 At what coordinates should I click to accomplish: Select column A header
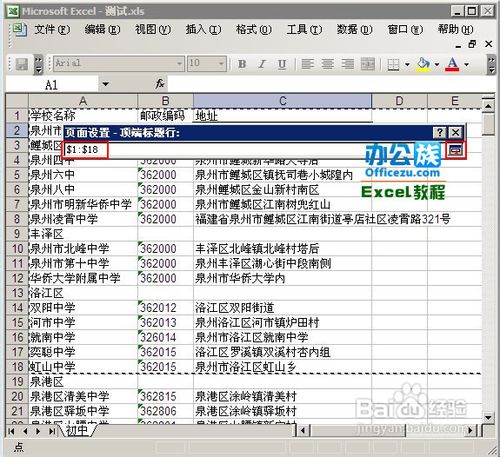coord(83,101)
